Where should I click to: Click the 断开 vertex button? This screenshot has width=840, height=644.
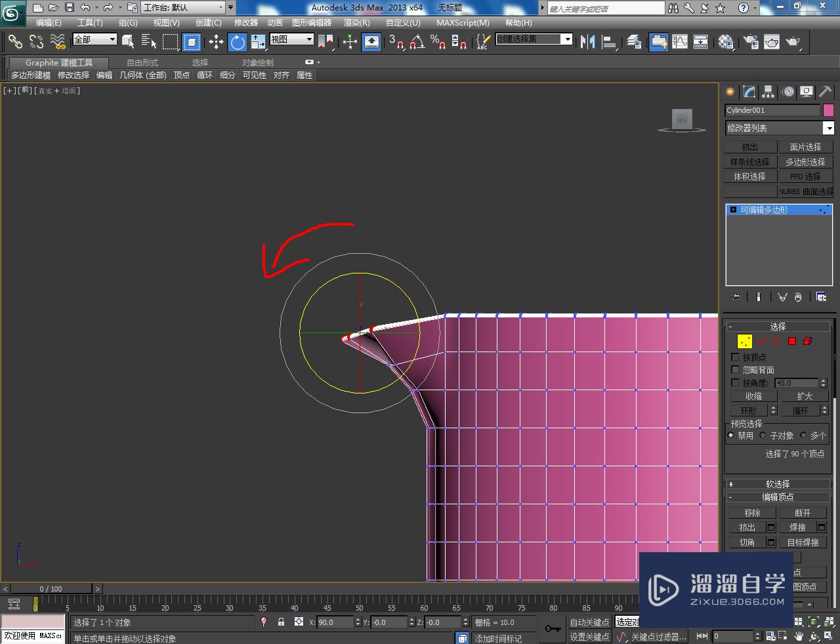[x=803, y=513]
